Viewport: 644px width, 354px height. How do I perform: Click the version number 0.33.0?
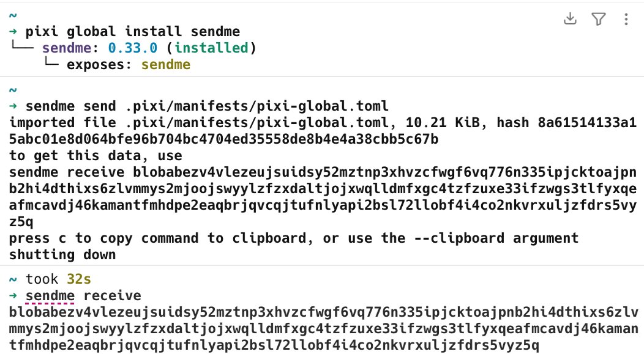133,48
